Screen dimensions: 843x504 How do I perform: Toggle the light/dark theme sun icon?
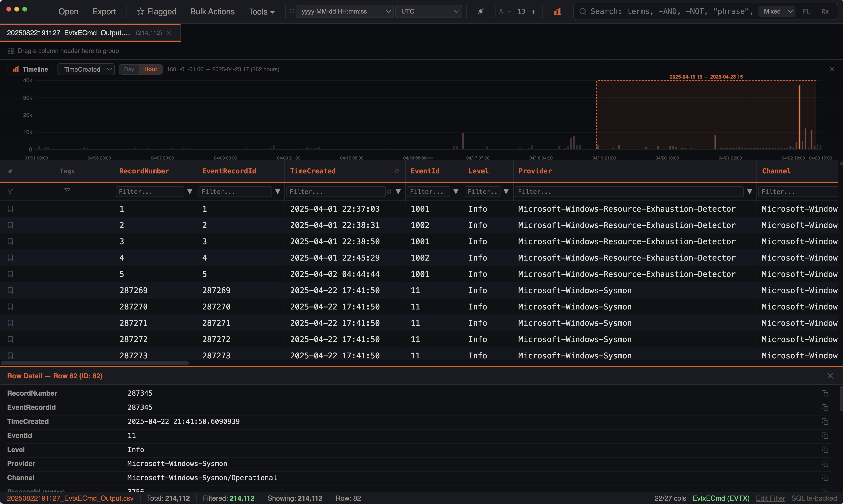point(481,11)
